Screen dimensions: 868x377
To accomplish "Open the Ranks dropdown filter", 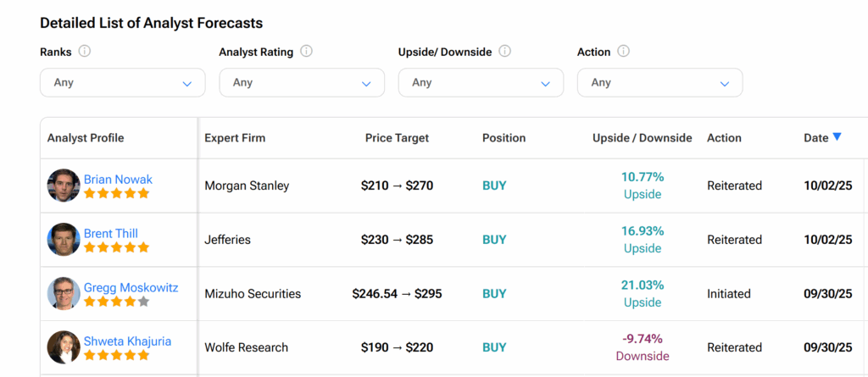I will [123, 83].
